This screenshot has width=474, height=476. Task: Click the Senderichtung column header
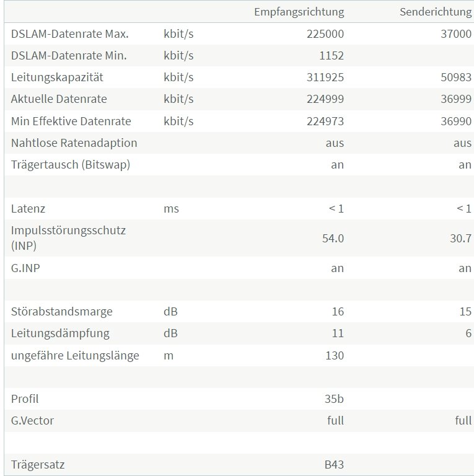(x=436, y=12)
